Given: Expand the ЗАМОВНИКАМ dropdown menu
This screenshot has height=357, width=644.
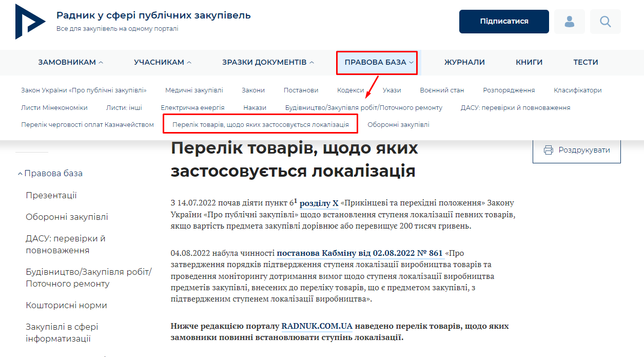Looking at the screenshot, I should tap(70, 62).
